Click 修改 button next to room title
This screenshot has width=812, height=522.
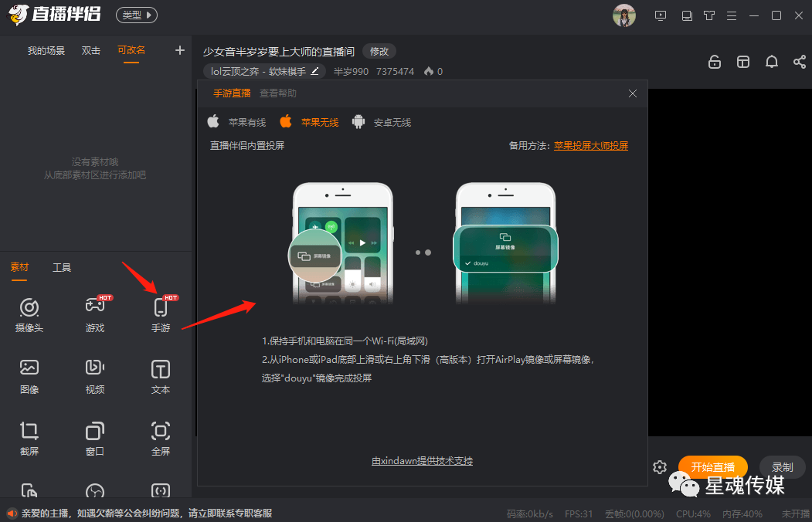[379, 51]
